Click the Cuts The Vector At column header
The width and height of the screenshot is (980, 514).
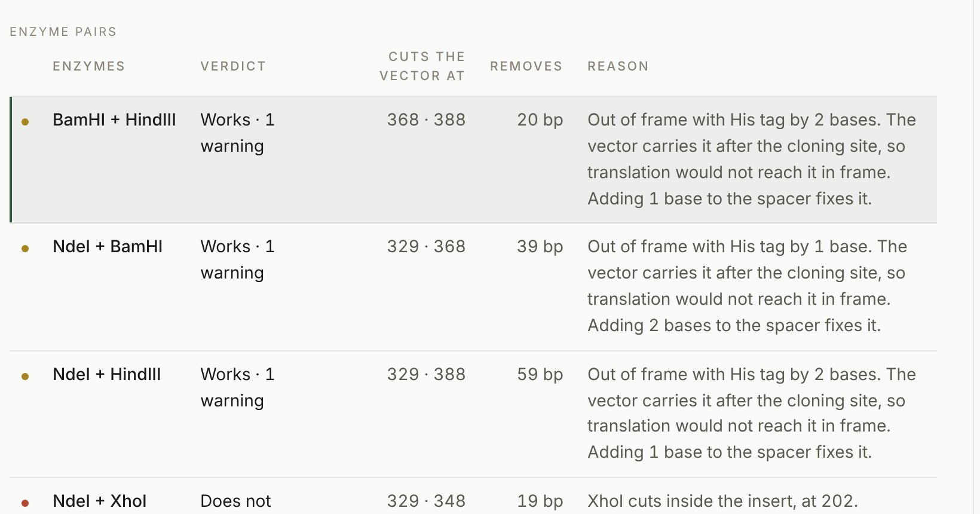point(422,66)
